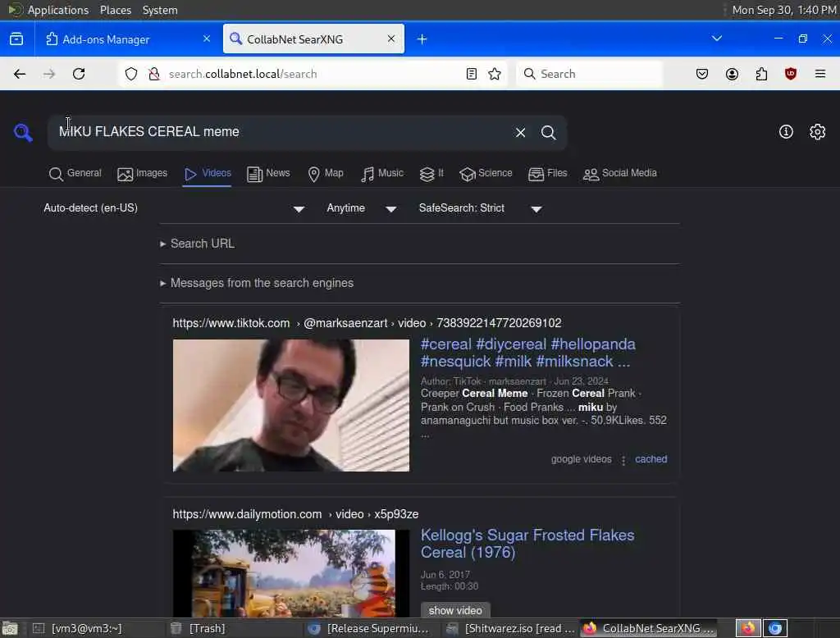Open Shitwarez.iso taskbar window
Image resolution: width=840 pixels, height=638 pixels.
point(510,628)
